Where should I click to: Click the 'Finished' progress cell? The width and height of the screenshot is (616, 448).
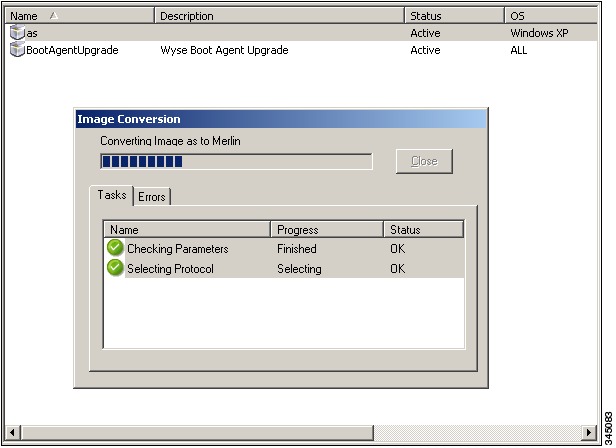point(297,249)
